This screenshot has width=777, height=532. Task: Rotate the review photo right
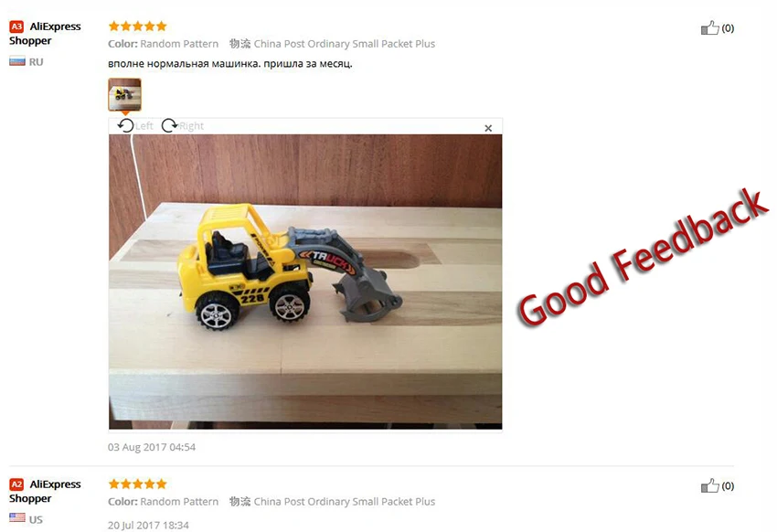click(182, 126)
